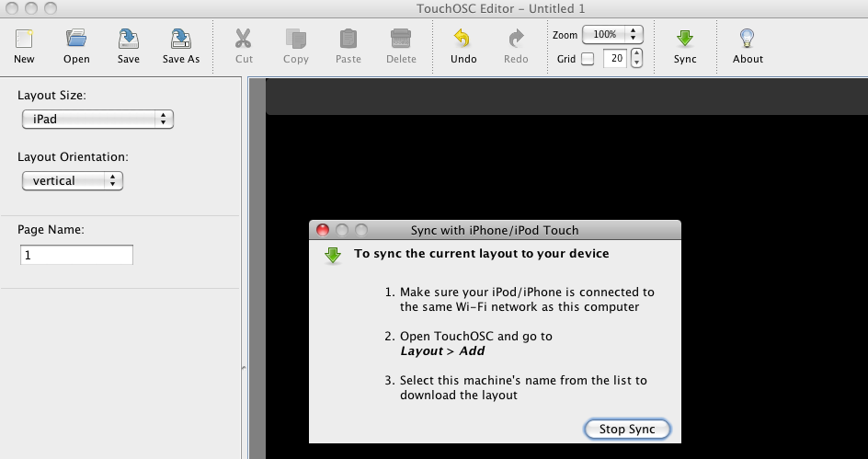This screenshot has width=868, height=459.
Task: Click the Redo arrow icon
Action: (516, 40)
